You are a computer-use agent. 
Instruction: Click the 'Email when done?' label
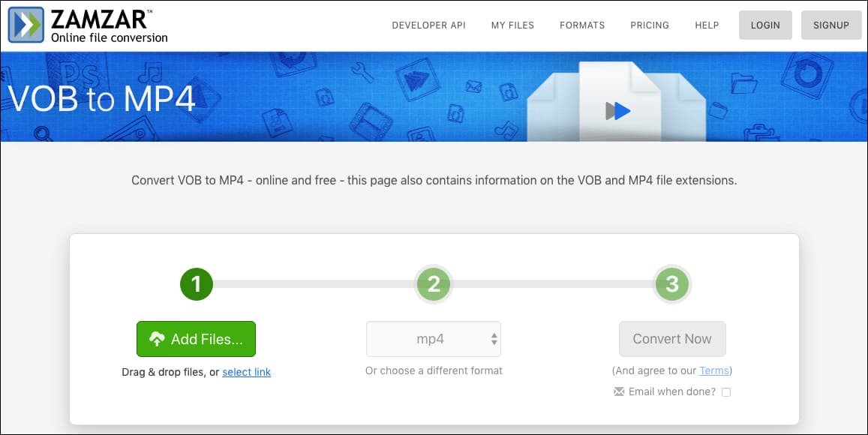click(672, 391)
